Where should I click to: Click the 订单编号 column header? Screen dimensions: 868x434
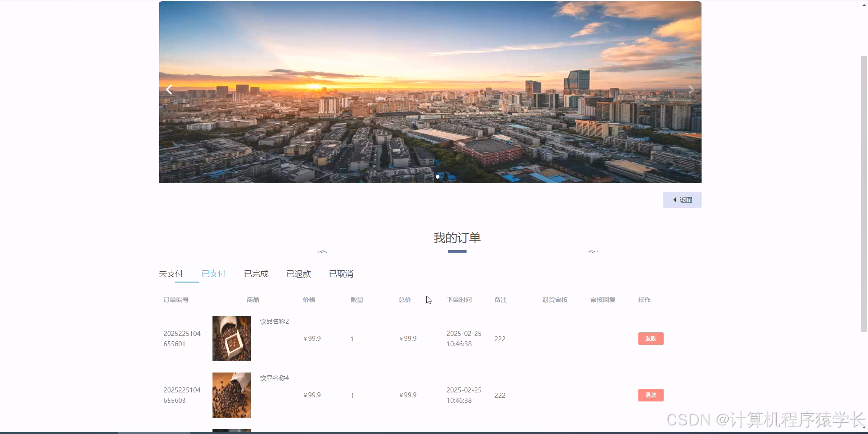tap(176, 300)
